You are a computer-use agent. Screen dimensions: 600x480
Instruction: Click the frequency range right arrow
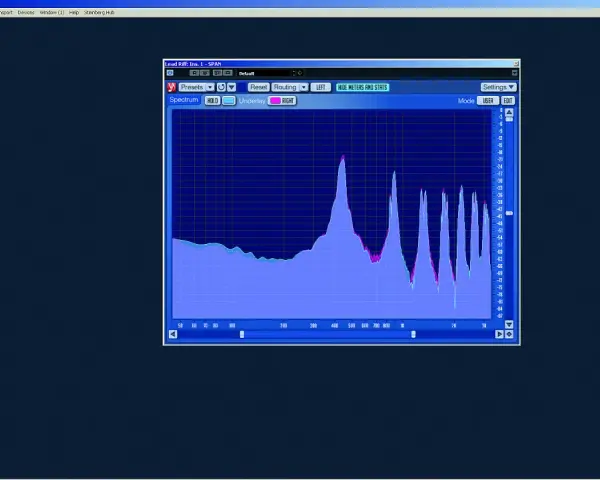[x=499, y=334]
